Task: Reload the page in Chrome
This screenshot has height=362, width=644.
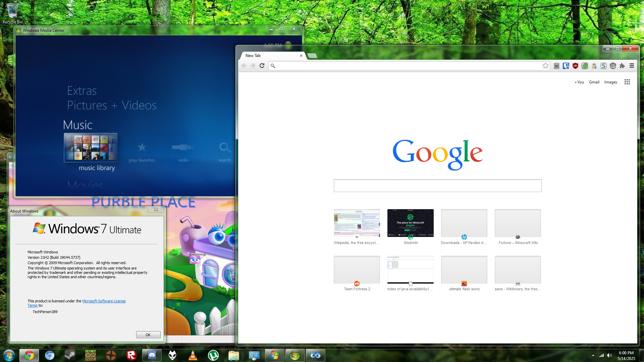Action: (262, 66)
